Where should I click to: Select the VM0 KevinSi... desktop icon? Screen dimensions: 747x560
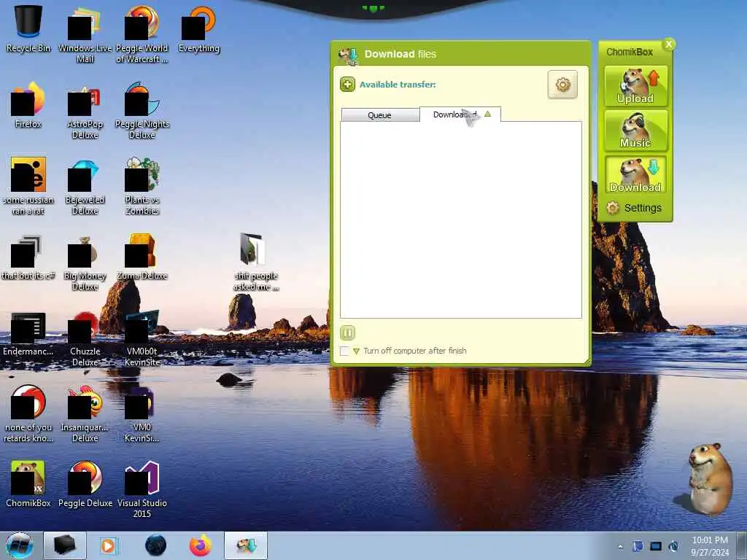coord(142,413)
